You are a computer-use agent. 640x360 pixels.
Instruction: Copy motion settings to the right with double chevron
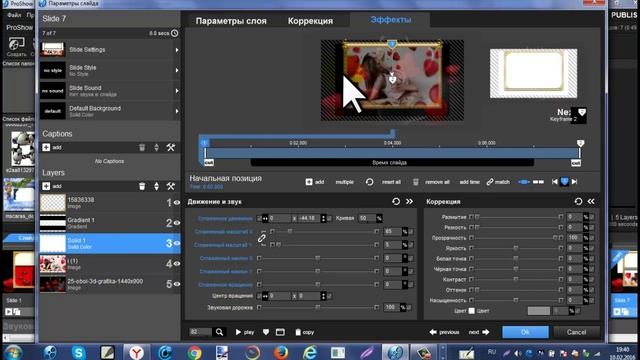[x=409, y=202]
